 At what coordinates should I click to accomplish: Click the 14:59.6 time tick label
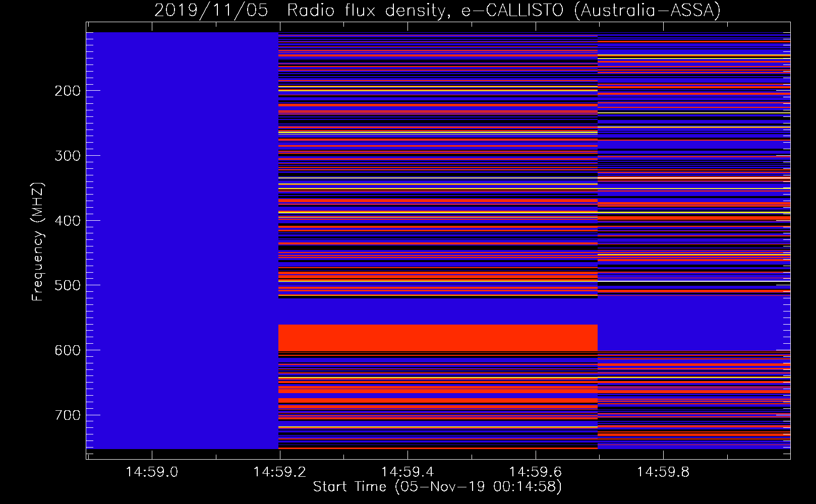[535, 472]
